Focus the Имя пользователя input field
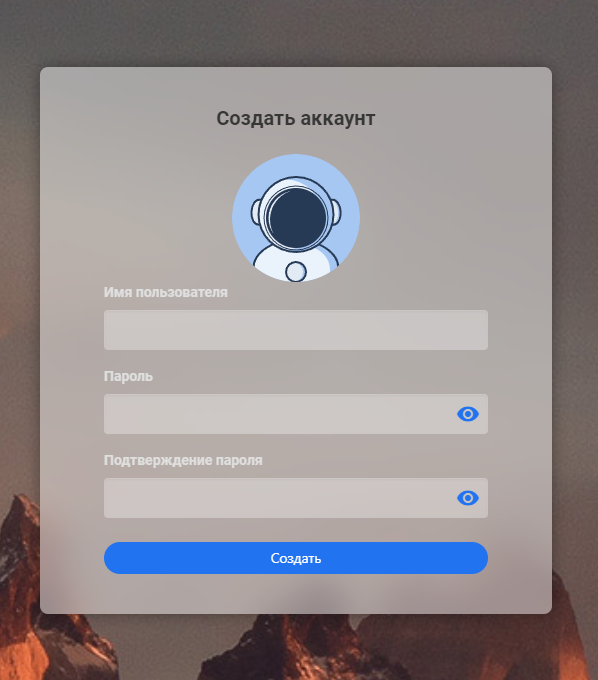The image size is (598, 680). click(x=296, y=330)
